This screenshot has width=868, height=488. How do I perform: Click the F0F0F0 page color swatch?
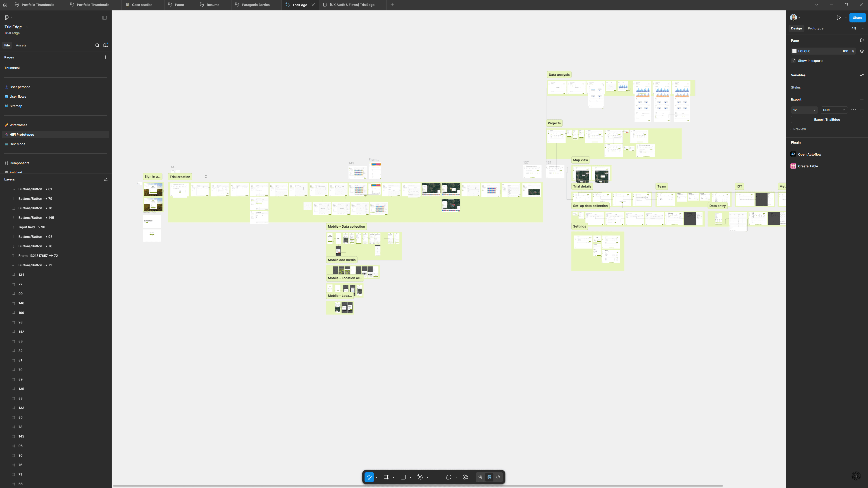794,51
